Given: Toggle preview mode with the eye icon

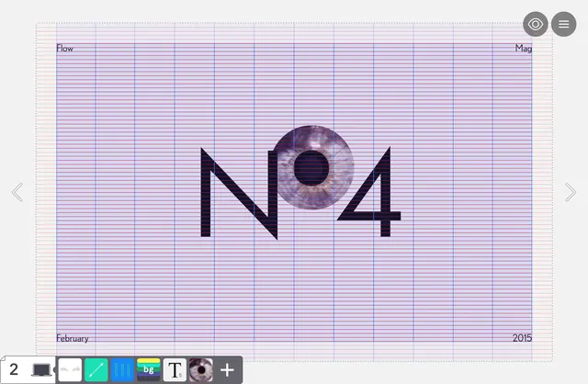Looking at the screenshot, I should 535,25.
